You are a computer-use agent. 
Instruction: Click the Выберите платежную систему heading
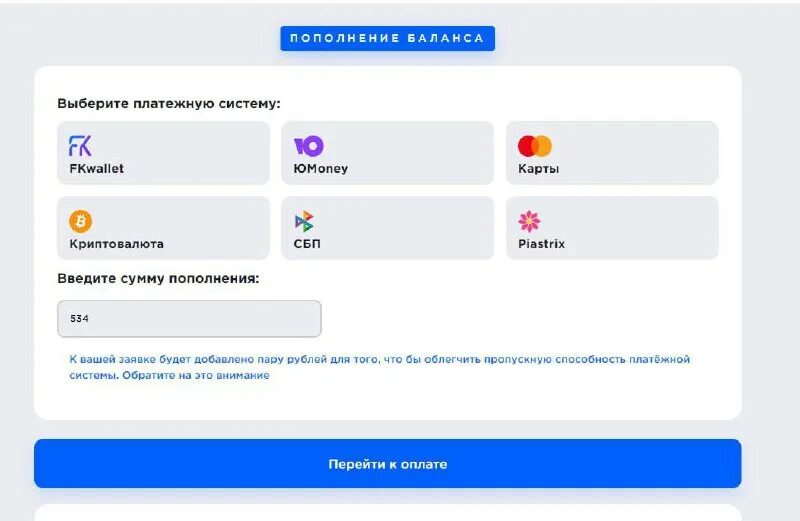169,104
